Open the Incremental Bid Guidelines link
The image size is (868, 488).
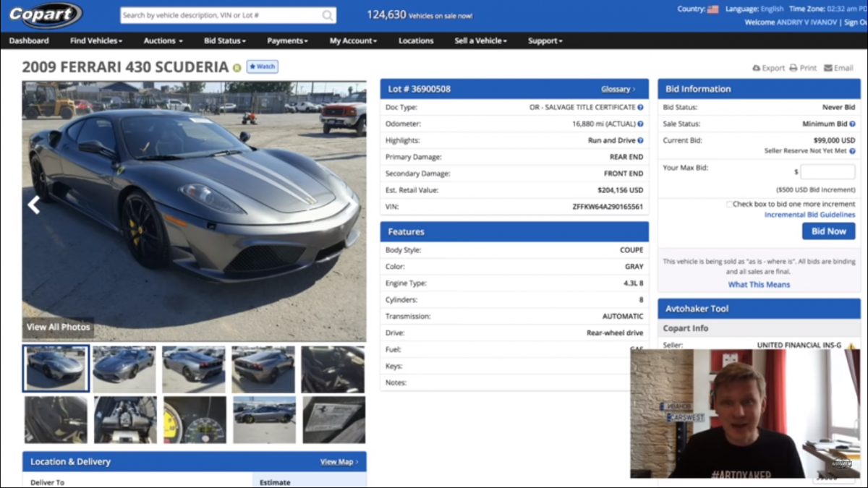[x=809, y=215]
